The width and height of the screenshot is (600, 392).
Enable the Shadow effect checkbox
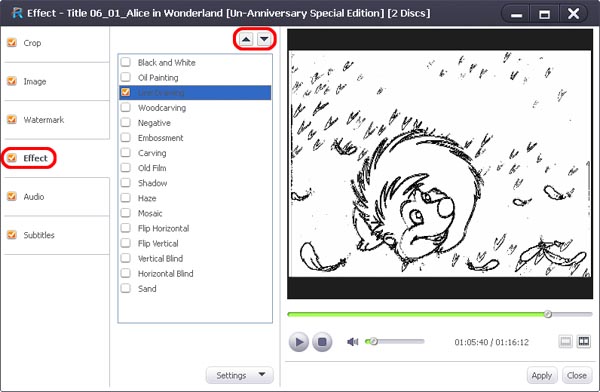[x=126, y=183]
